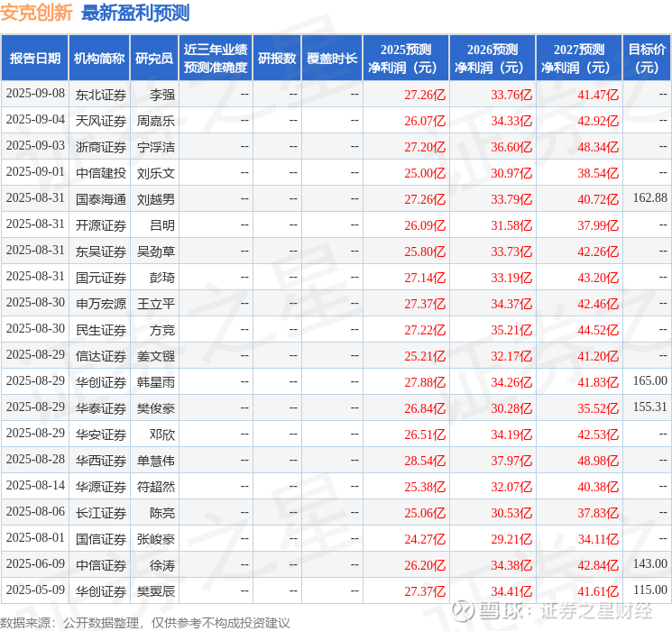Click the 48.34亿 2027 profit value

[x=598, y=147]
